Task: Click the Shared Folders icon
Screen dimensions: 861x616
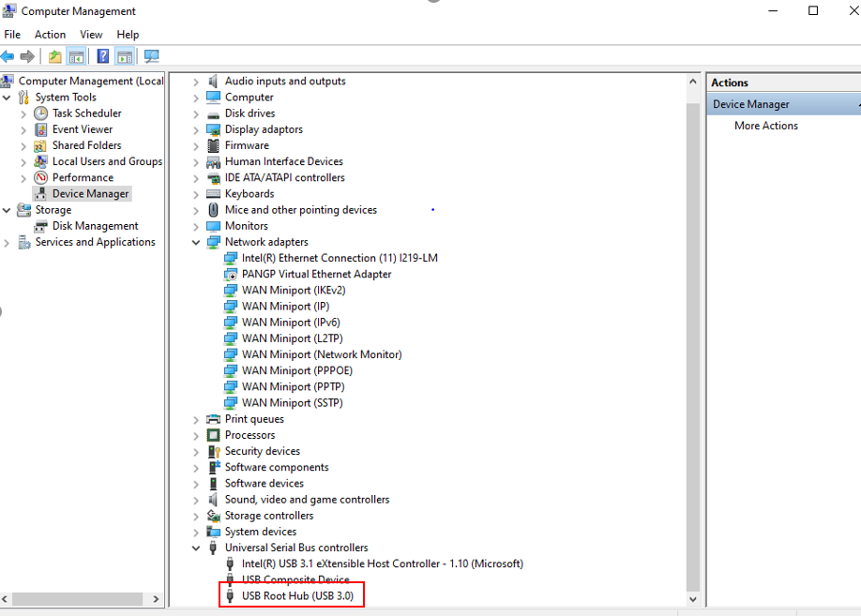Action: (x=40, y=145)
